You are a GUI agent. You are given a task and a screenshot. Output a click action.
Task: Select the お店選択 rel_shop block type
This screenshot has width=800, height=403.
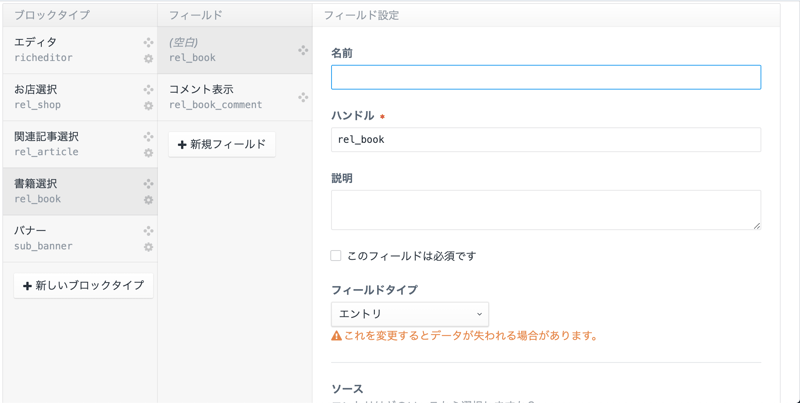[70, 97]
